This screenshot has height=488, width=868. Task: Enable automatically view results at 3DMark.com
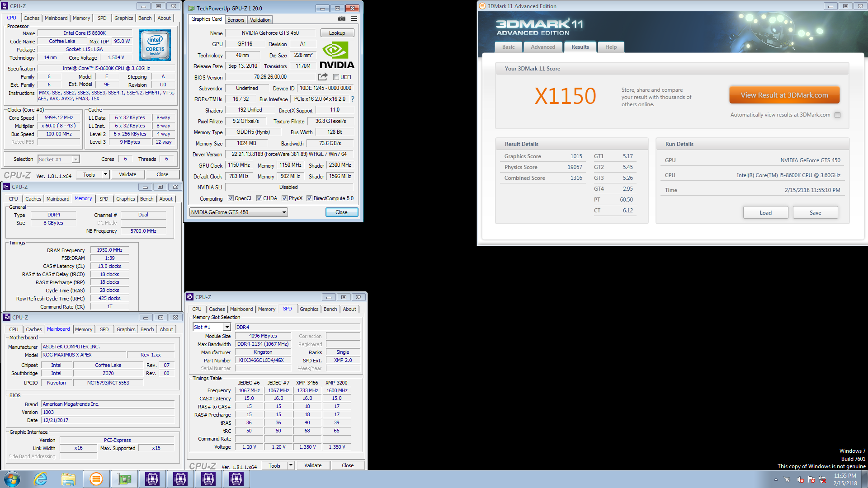[x=837, y=115]
